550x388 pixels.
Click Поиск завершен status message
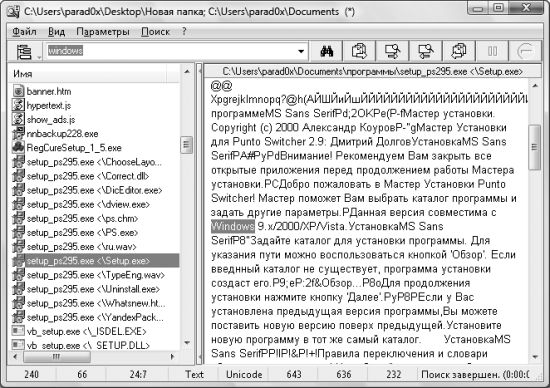coord(475,375)
